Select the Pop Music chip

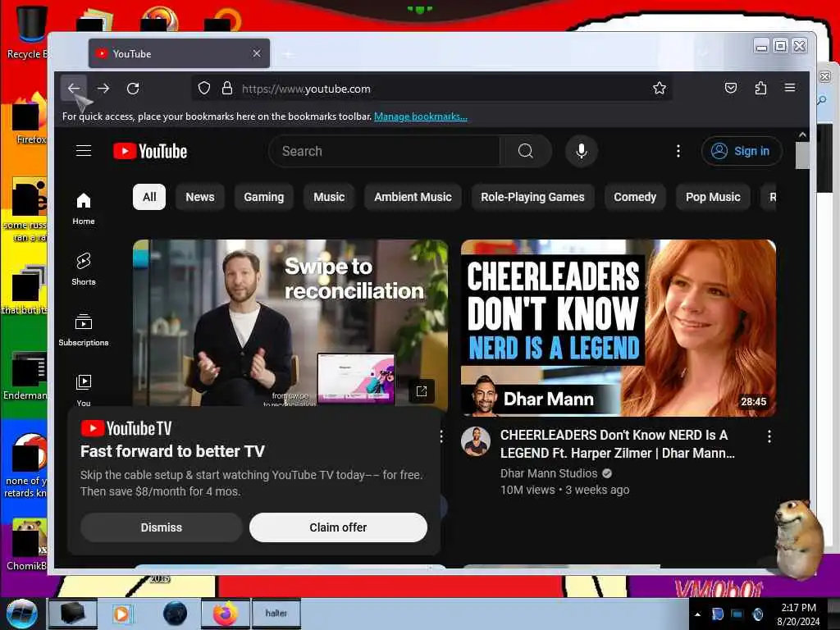[x=713, y=197]
